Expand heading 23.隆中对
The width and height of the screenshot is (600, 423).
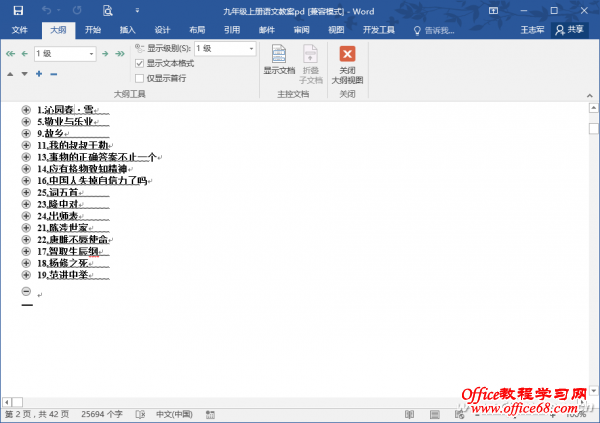coord(26,204)
